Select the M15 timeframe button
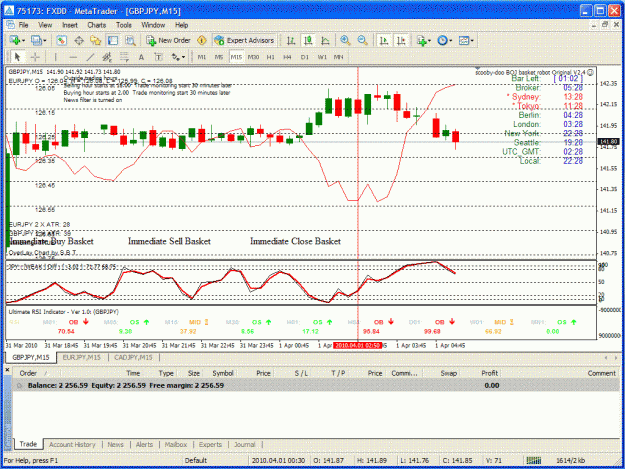Screen dimensions: 625x469 coord(236,57)
